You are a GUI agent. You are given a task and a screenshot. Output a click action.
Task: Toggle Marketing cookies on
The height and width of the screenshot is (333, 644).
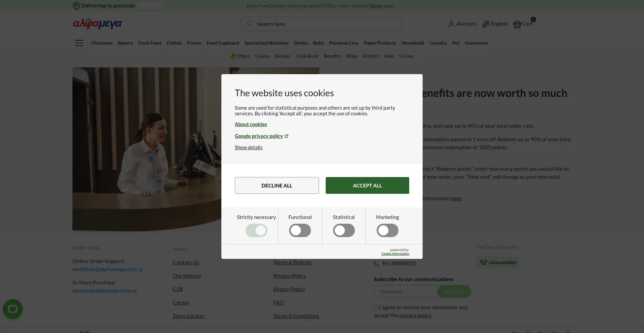(x=387, y=230)
